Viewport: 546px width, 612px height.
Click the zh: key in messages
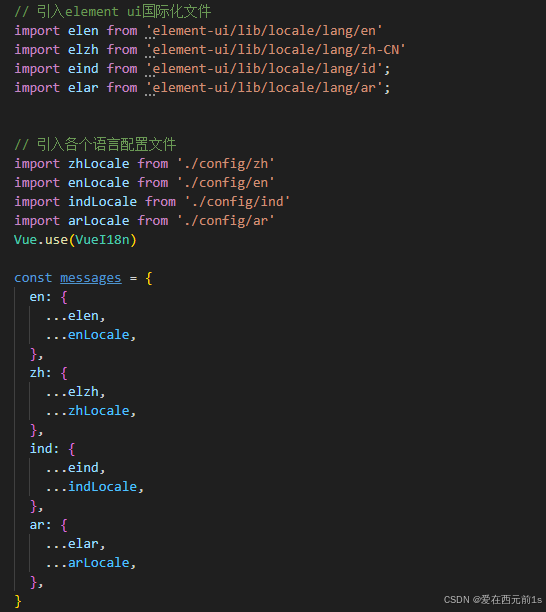click(x=40, y=373)
